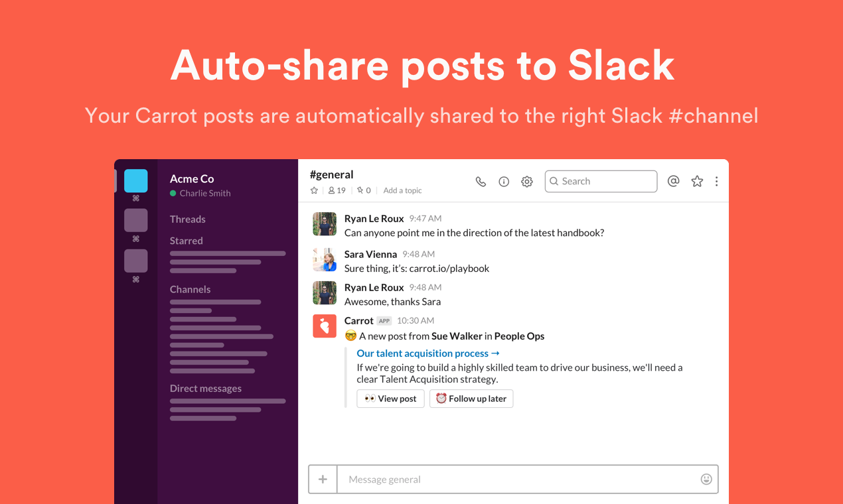Open the carrot.io/playbook link
The image size is (843, 504).
click(x=449, y=269)
